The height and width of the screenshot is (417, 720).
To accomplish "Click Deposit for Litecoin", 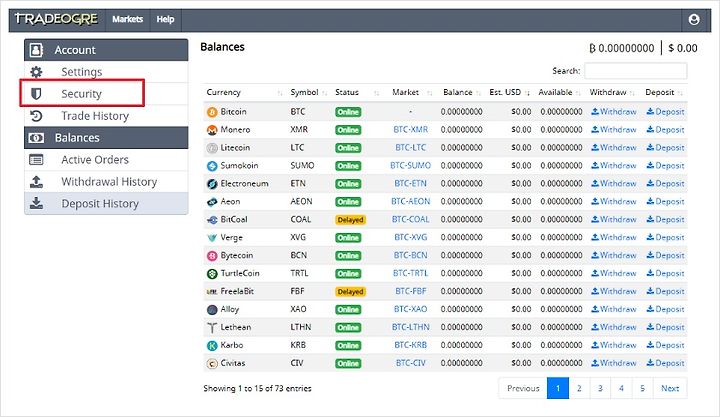I will pos(665,148).
